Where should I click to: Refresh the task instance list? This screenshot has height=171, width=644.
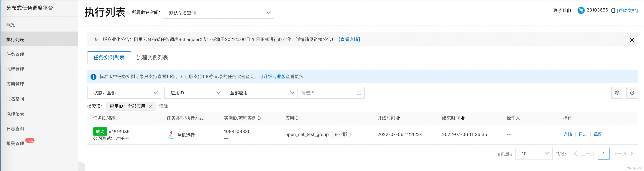point(632,93)
